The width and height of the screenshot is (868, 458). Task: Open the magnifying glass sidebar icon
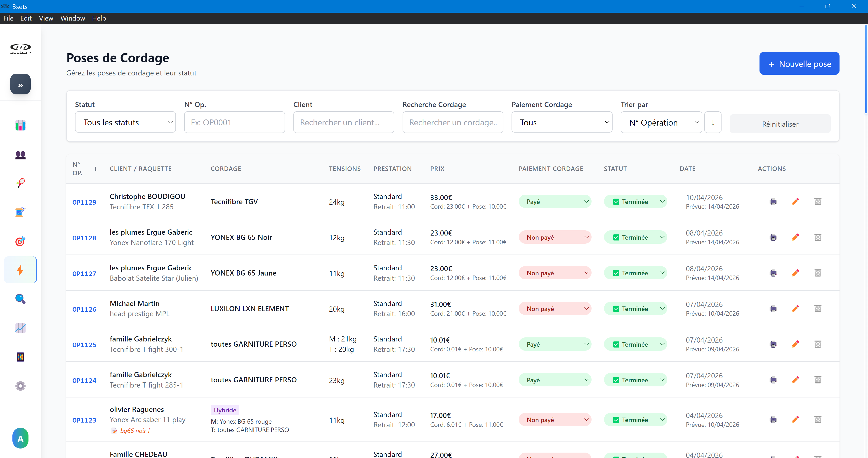click(20, 299)
